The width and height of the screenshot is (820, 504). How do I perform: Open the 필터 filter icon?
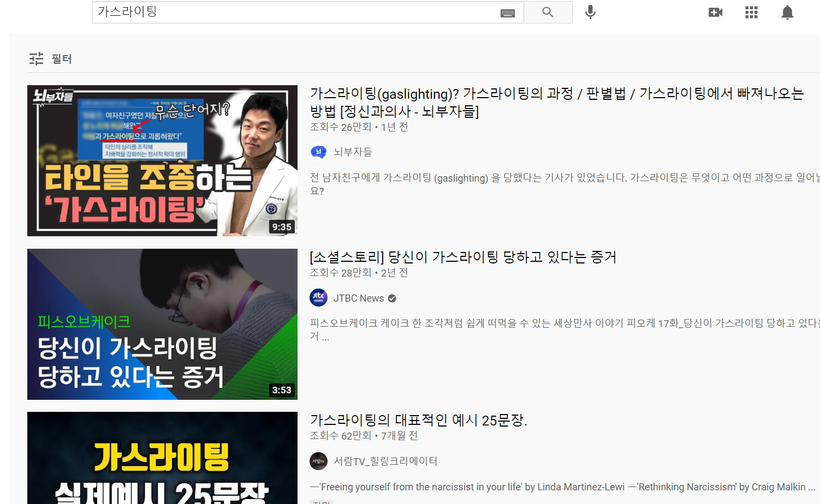click(36, 58)
